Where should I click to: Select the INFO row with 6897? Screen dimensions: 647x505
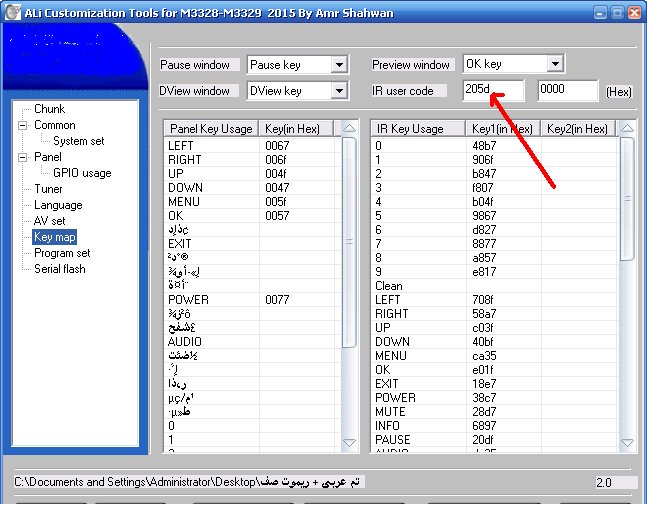tap(495, 426)
